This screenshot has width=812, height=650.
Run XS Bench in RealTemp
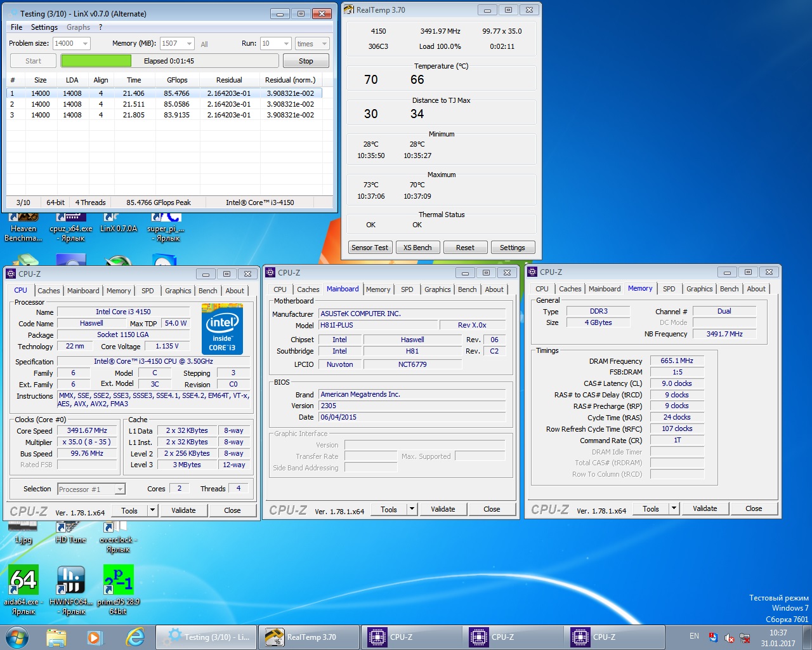[417, 248]
